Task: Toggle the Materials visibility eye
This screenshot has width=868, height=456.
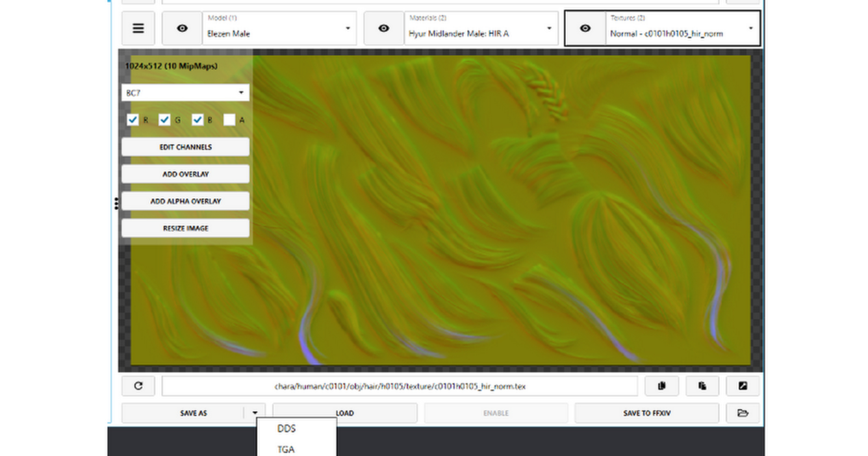Action: [x=384, y=29]
